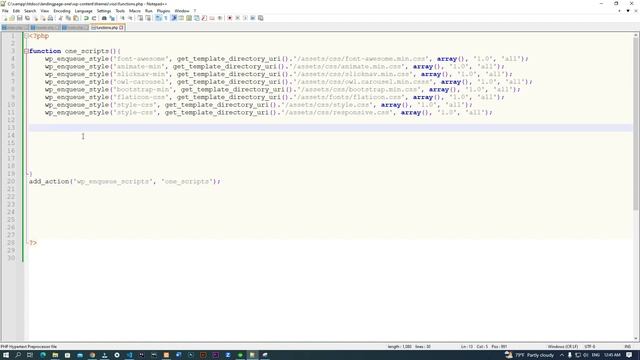Screen dimensions: 640x360
Task: Click the closing ?> tag line
Action: [33, 243]
